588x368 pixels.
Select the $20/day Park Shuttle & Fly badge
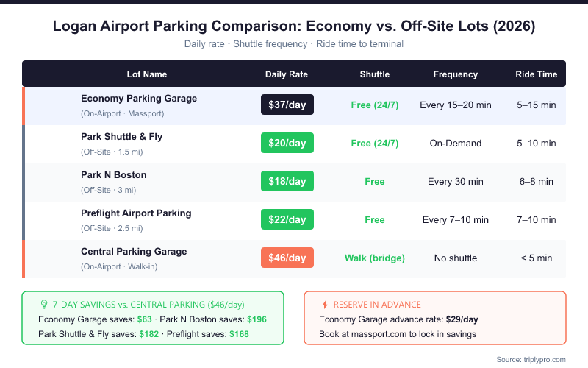tap(287, 143)
